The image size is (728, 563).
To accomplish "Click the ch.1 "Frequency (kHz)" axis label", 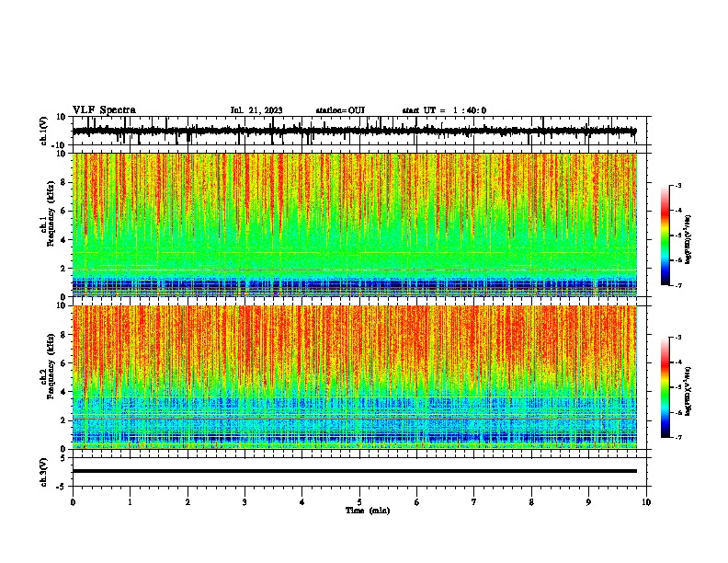I will click(x=51, y=214).
